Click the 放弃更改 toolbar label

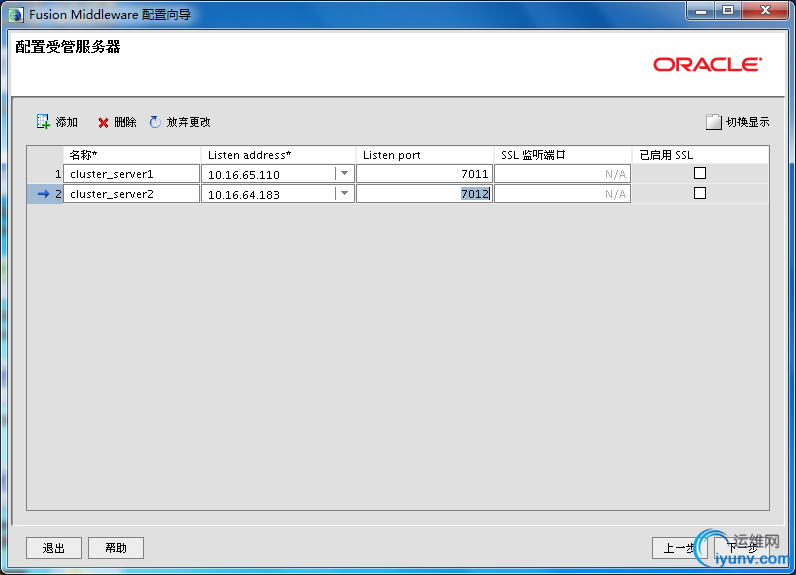[188, 122]
